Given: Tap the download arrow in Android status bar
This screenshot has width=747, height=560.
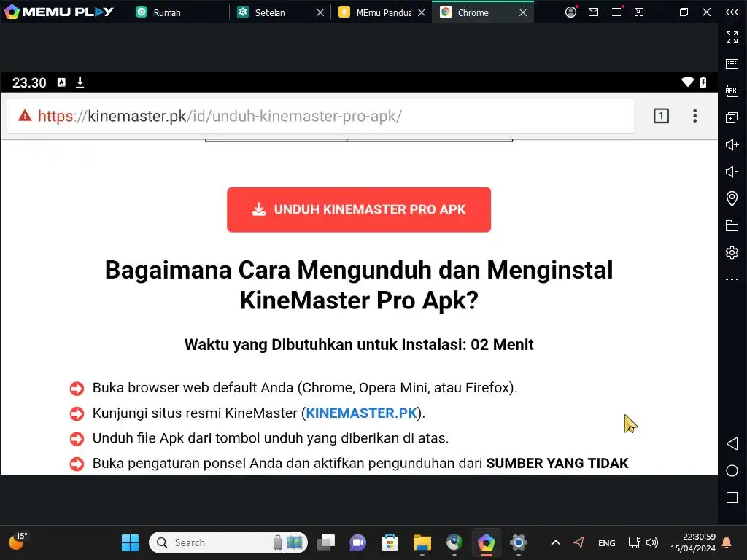Looking at the screenshot, I should coord(80,82).
